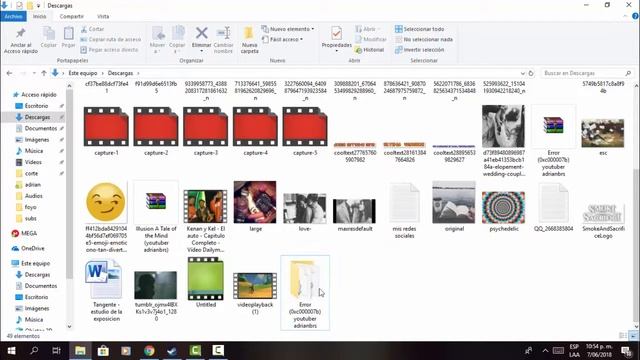This screenshot has width=640, height=360.
Task: Click the Mover a icon
Action: [x=158, y=34]
